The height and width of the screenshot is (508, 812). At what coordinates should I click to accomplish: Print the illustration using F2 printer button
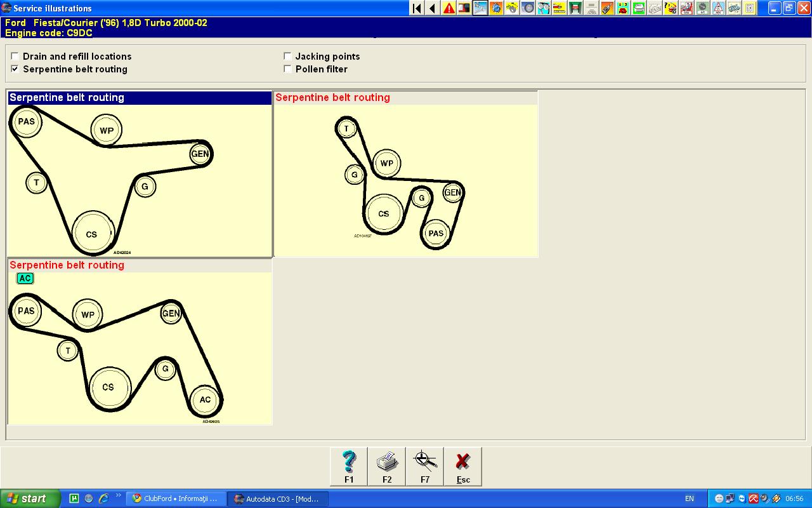(387, 466)
